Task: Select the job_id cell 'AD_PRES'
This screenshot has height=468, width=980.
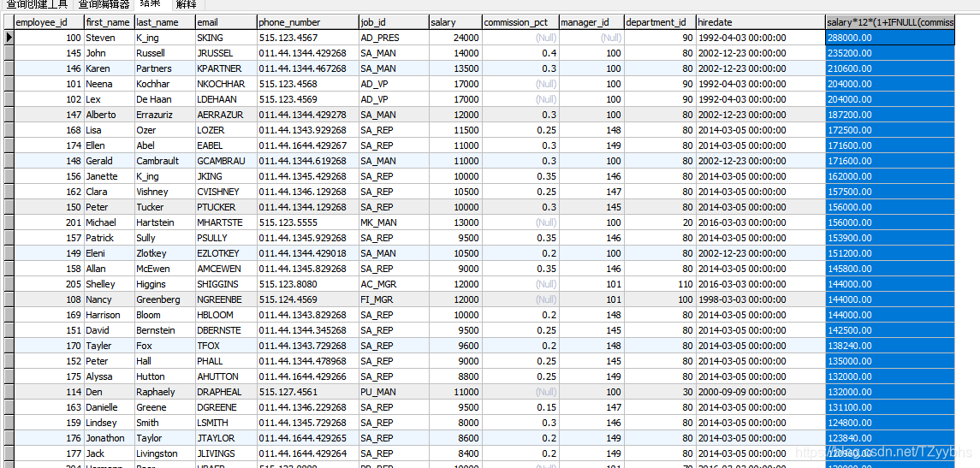Action: 393,38
